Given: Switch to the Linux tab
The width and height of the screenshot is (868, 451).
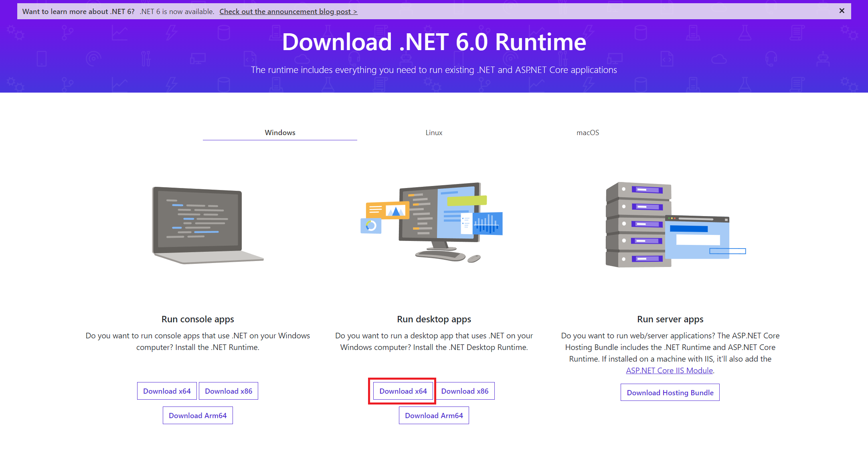Looking at the screenshot, I should pos(434,133).
